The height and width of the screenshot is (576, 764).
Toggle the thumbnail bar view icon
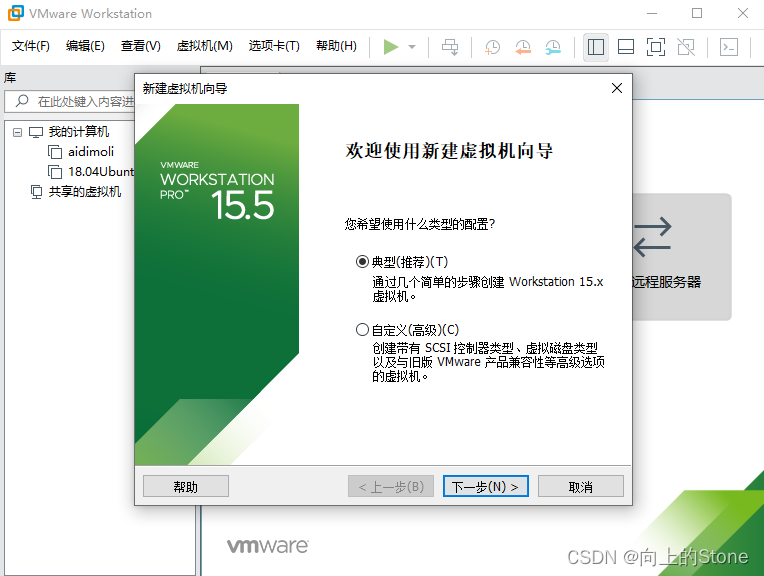(x=626, y=47)
